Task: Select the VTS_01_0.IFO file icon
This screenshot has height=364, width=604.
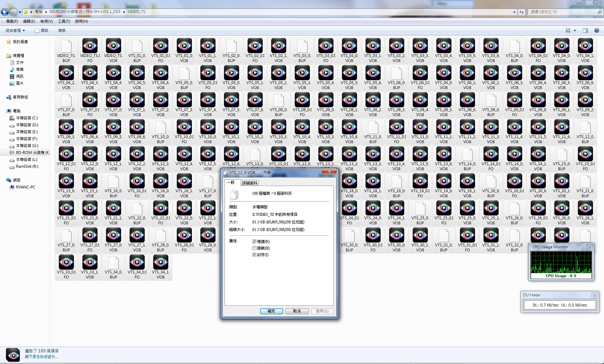Action: click(160, 50)
